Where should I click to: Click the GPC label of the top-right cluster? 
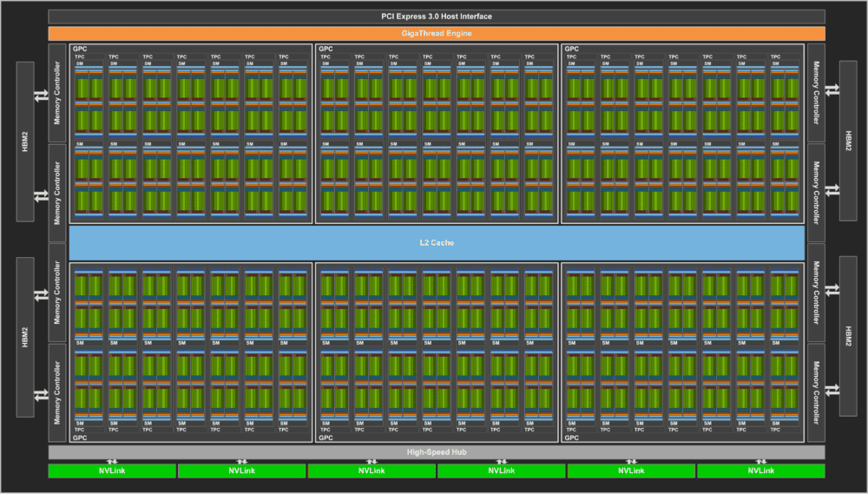click(572, 49)
